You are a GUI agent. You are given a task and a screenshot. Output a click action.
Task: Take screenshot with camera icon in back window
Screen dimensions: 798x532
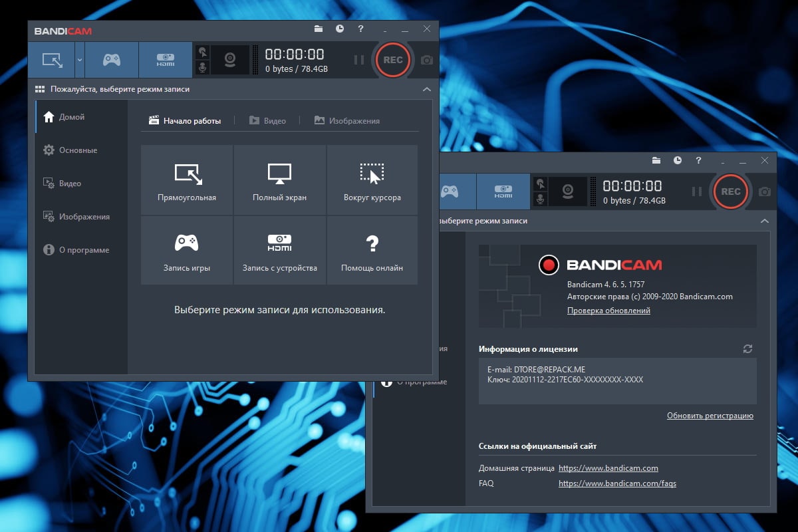coord(765,192)
